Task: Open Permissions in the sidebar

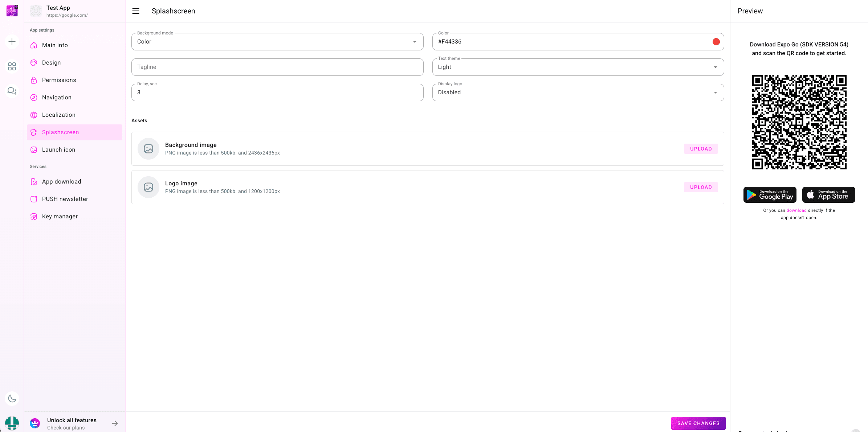Action: [74, 80]
